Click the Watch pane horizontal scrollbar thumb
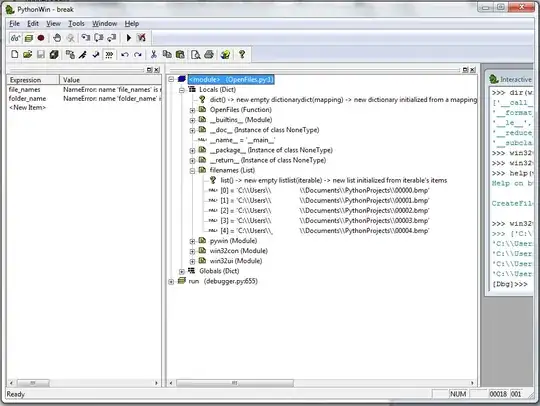The image size is (540, 406). tap(33, 383)
